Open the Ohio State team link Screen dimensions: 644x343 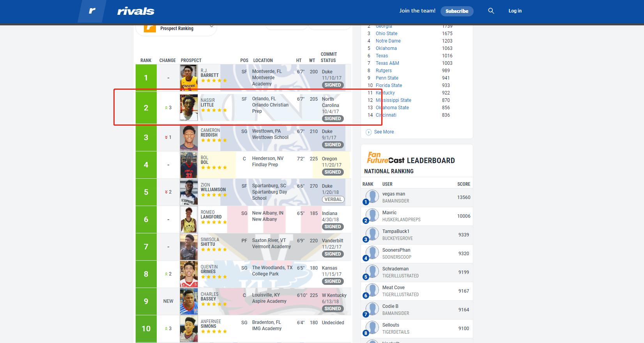coord(387,34)
